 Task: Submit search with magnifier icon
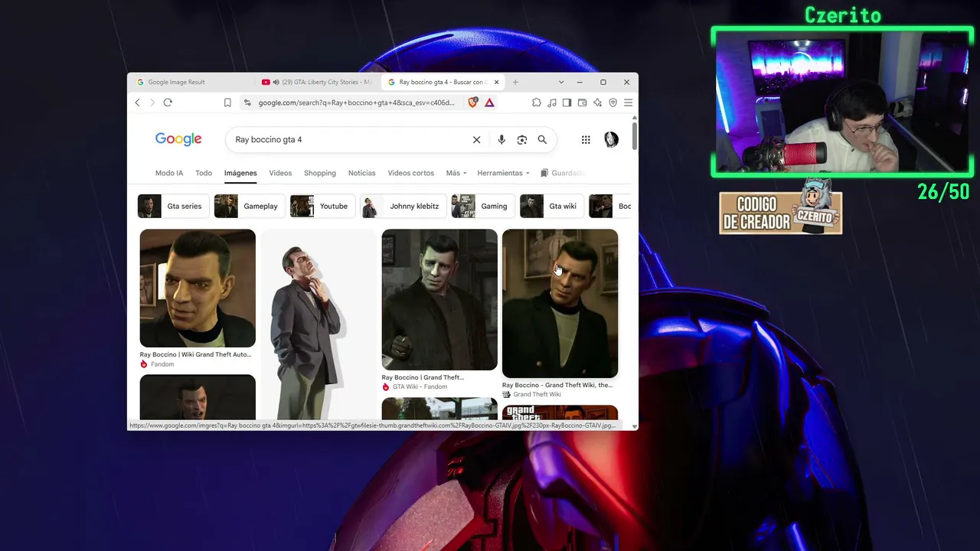pos(542,139)
